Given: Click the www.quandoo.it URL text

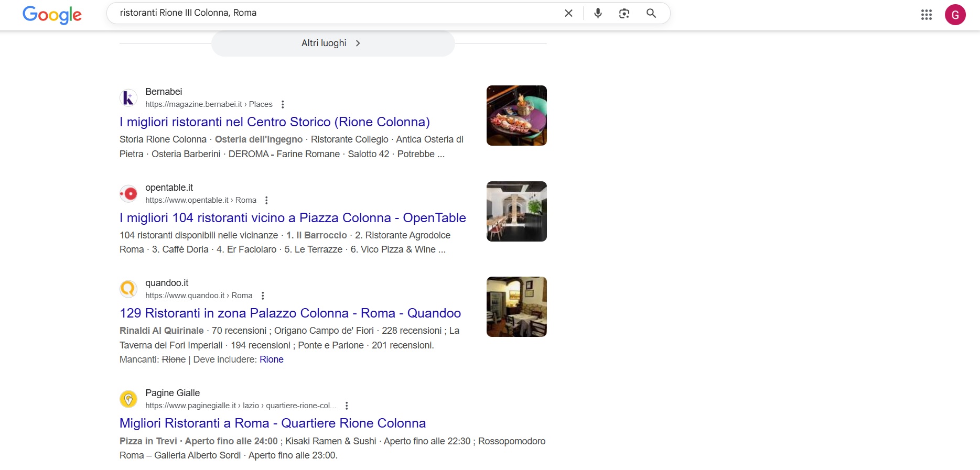Looking at the screenshot, I should (199, 296).
